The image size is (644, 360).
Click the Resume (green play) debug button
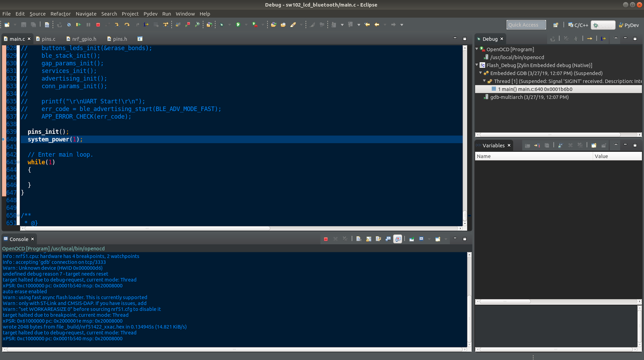tap(78, 25)
